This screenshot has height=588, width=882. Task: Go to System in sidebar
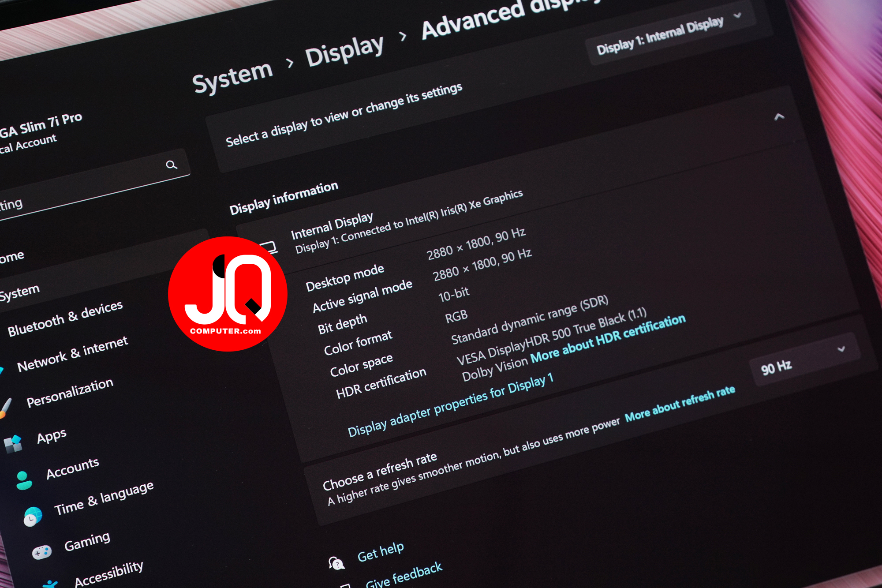20,292
